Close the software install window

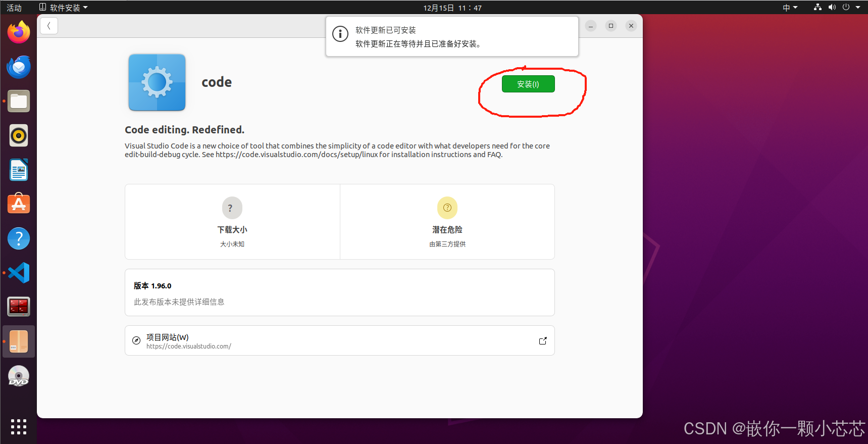click(631, 26)
